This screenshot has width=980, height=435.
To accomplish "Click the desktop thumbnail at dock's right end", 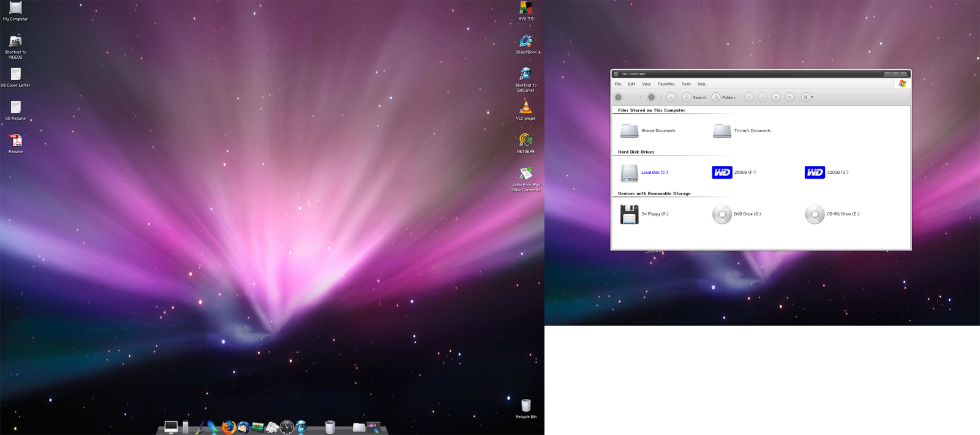I will coord(374,427).
